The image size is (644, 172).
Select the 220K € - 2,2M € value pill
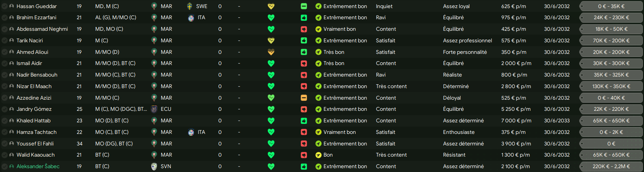click(x=611, y=166)
